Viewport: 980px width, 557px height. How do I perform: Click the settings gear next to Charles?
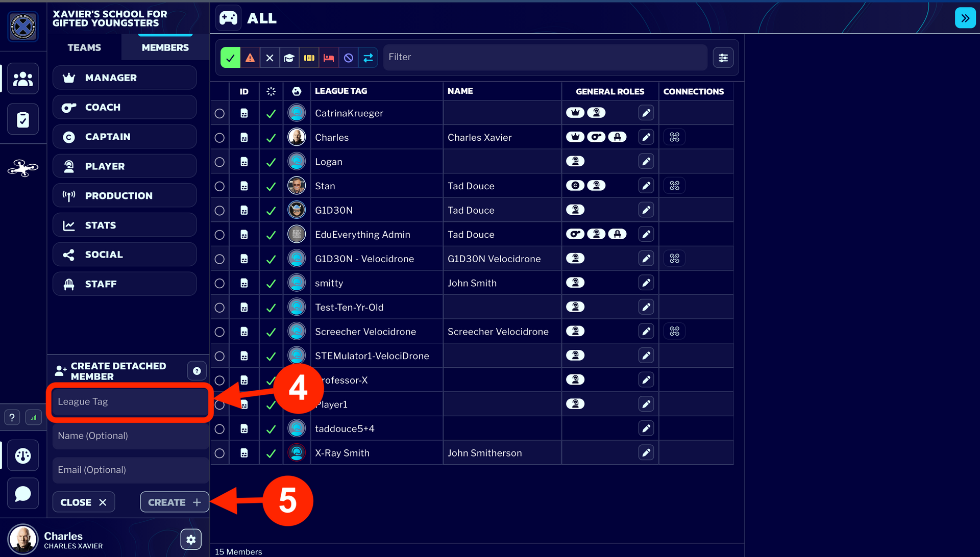(x=191, y=539)
